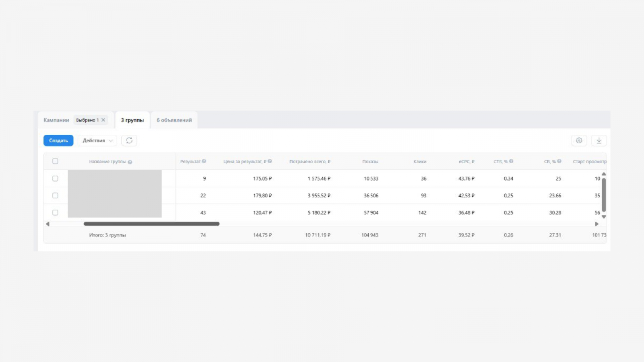
Task: Check the row with result 22
Action: [55, 195]
